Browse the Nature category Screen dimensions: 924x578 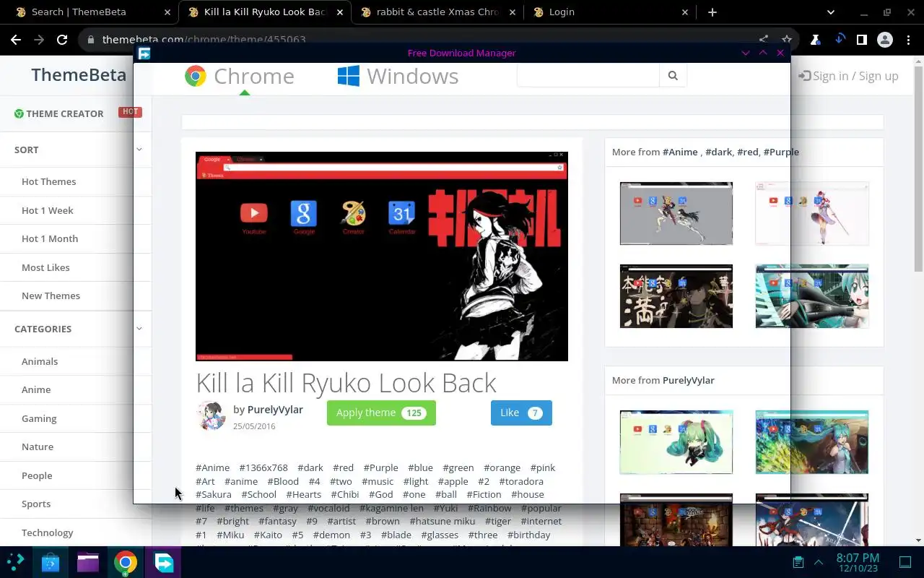tap(38, 447)
